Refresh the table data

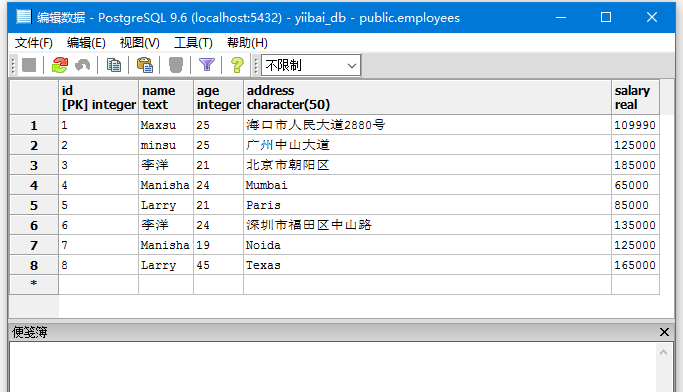point(60,65)
